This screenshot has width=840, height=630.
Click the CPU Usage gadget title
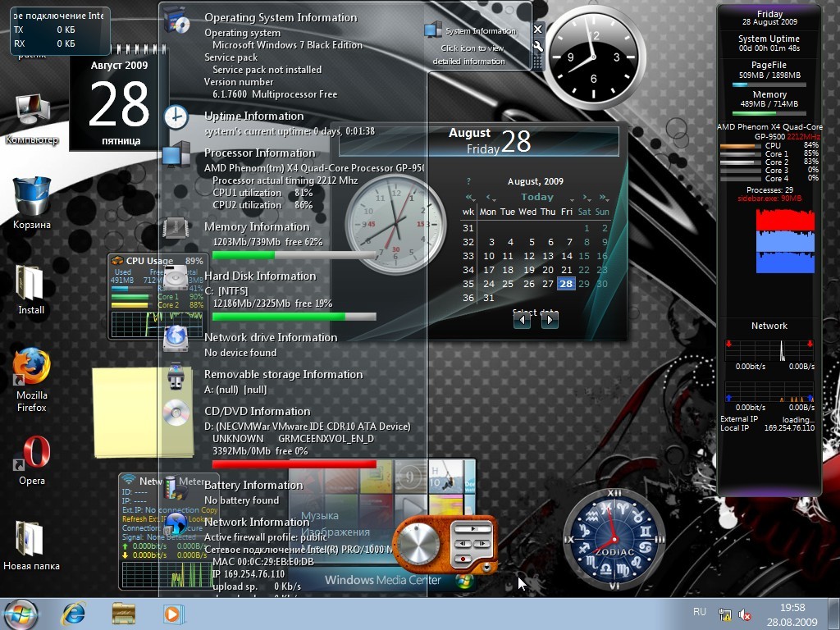149,261
